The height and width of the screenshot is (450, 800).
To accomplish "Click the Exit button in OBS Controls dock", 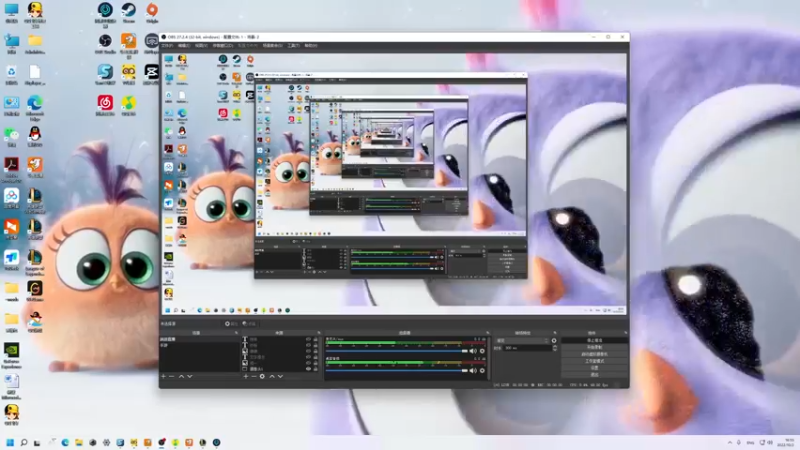I will tap(595, 374).
